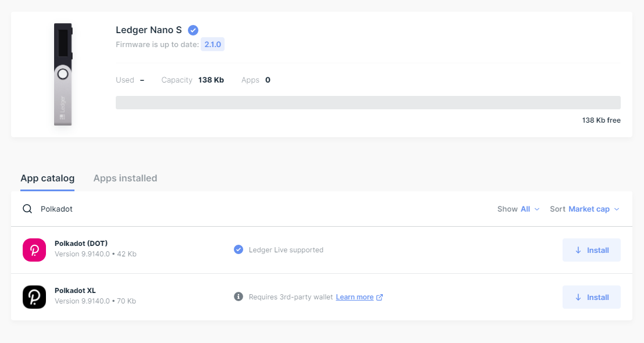Click the external link icon after Learn more
The width and height of the screenshot is (644, 343).
coord(380,296)
